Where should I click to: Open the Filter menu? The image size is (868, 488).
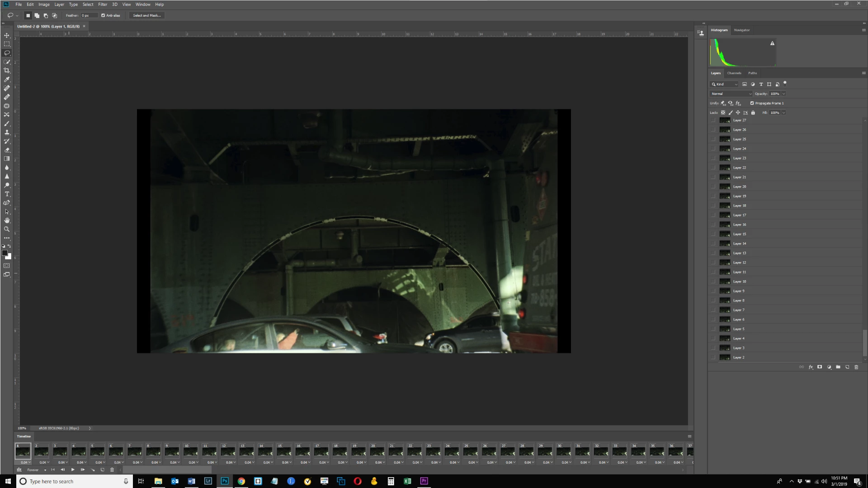point(103,5)
